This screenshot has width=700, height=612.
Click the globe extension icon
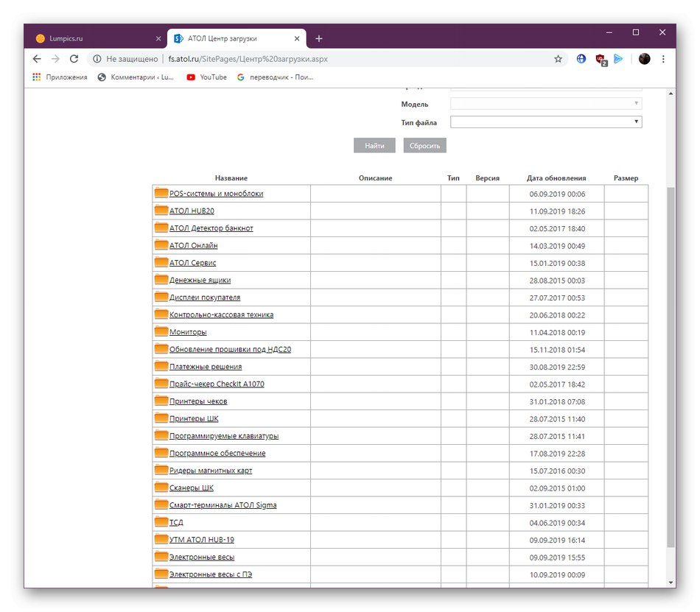[x=581, y=59]
